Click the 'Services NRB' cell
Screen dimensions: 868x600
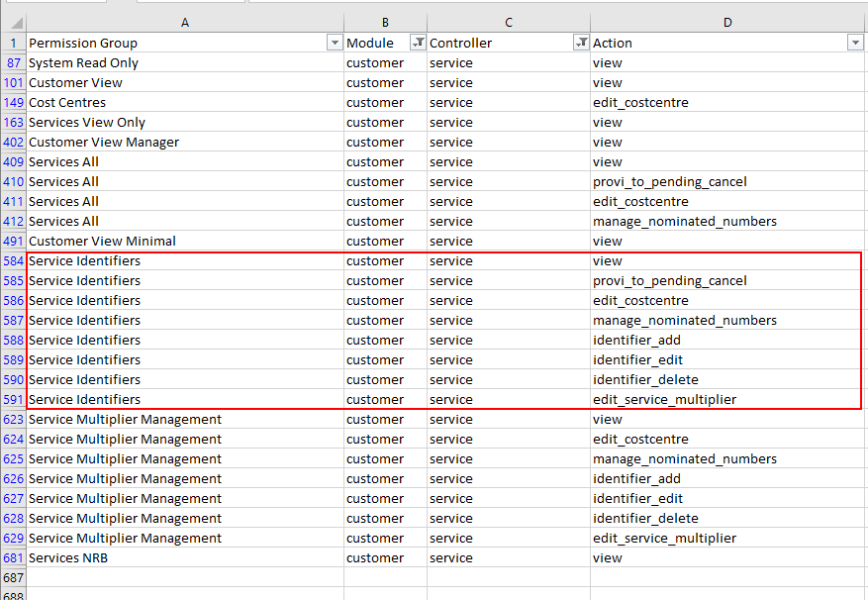[67, 557]
